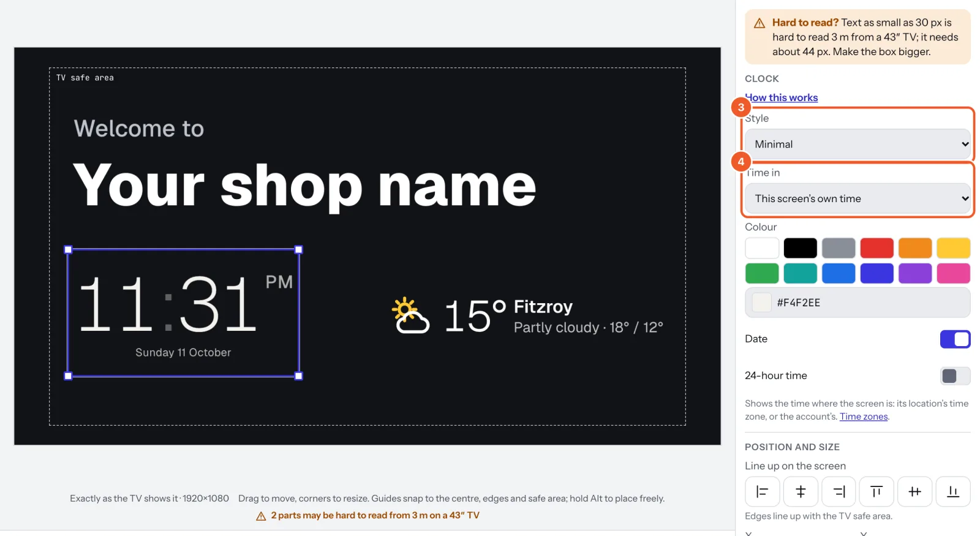Turn off the Date toggle
Screen dimensions: 980x536
click(955, 339)
